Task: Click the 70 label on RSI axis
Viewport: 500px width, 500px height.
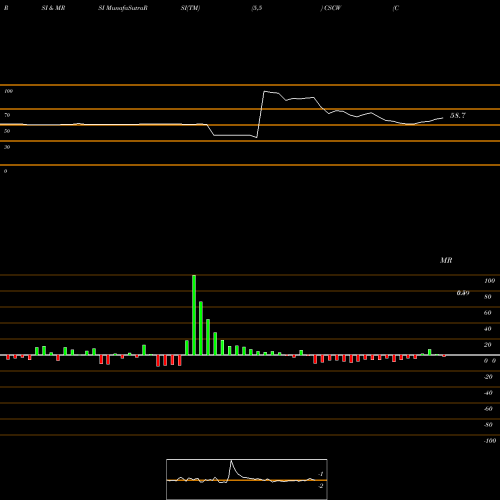Action: coord(7,115)
